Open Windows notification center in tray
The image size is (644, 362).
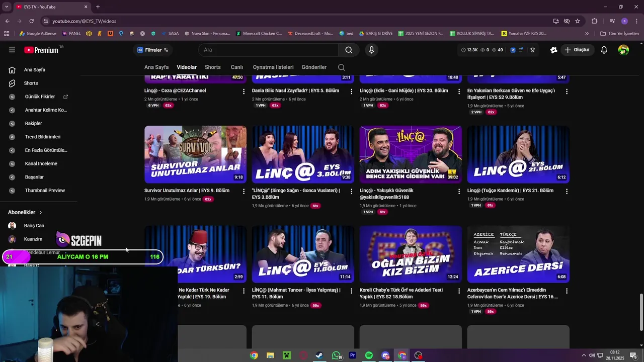pyautogui.click(x=633, y=355)
